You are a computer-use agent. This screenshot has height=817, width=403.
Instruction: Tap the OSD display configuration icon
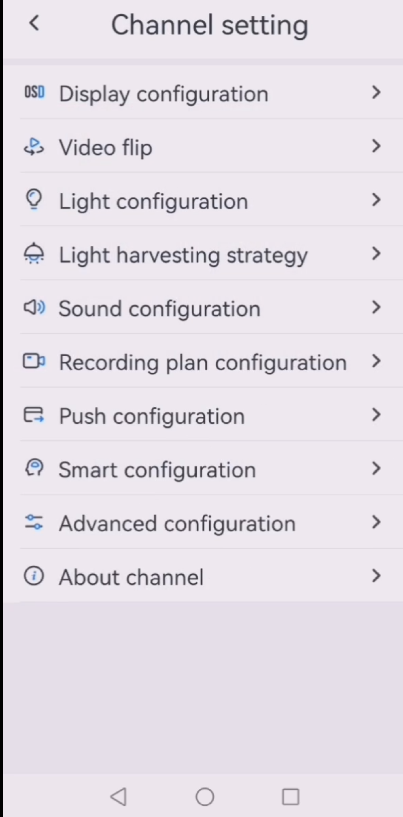(34, 93)
